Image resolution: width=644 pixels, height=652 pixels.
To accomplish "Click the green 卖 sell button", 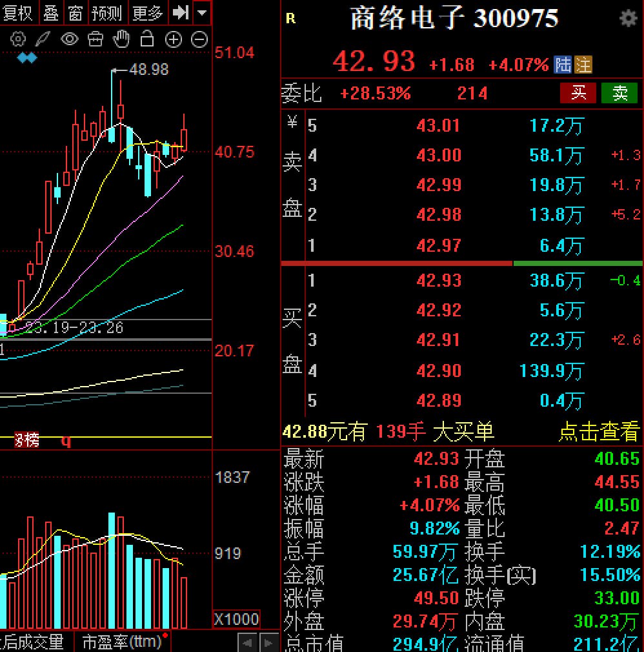I will click(619, 93).
